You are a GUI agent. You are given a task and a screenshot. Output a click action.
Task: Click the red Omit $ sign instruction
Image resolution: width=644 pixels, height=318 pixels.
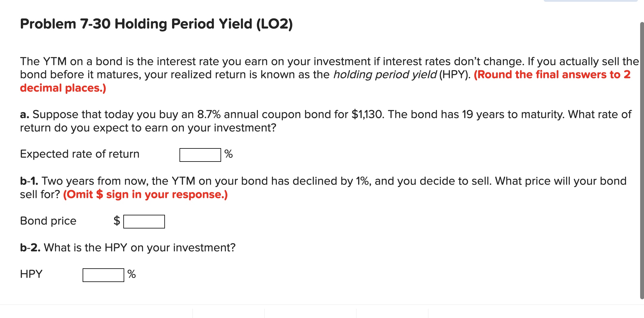tap(145, 194)
